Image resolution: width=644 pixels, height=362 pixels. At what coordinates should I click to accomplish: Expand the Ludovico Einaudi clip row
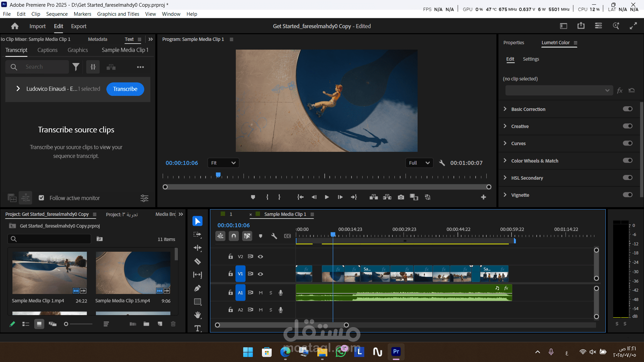pyautogui.click(x=18, y=88)
